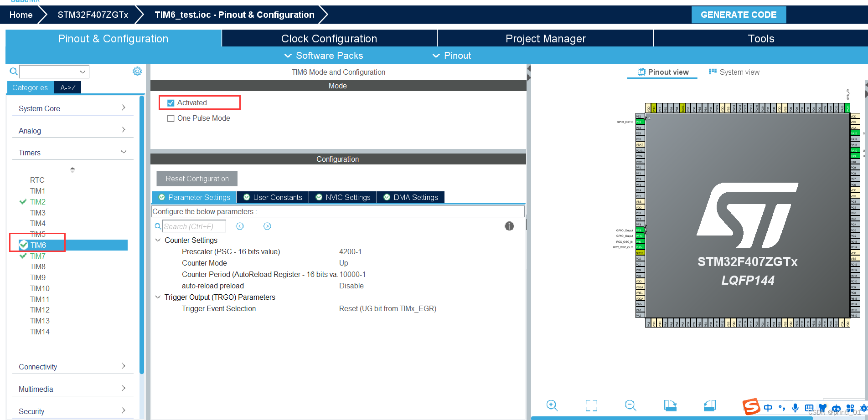Screen dimensions: 868x420
Task: Open the DMA Settings tab
Action: [411, 197]
